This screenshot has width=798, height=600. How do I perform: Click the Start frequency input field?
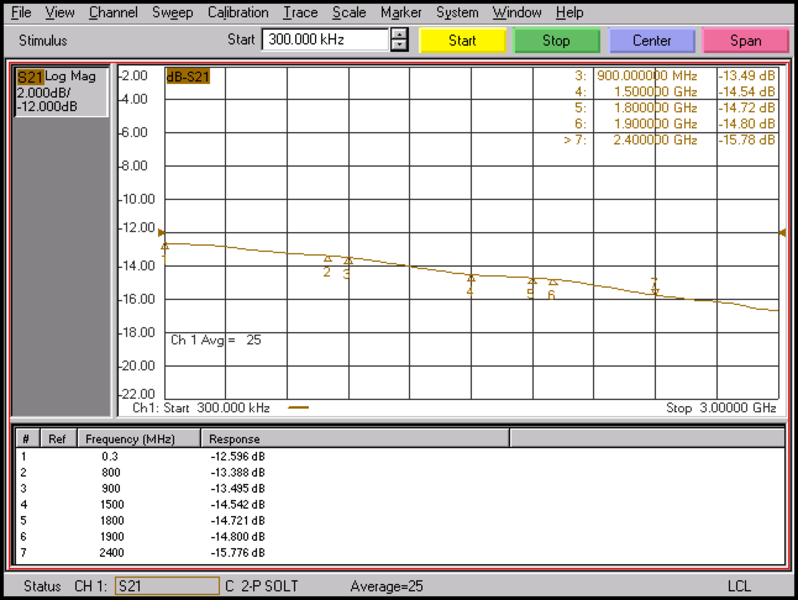(324, 40)
